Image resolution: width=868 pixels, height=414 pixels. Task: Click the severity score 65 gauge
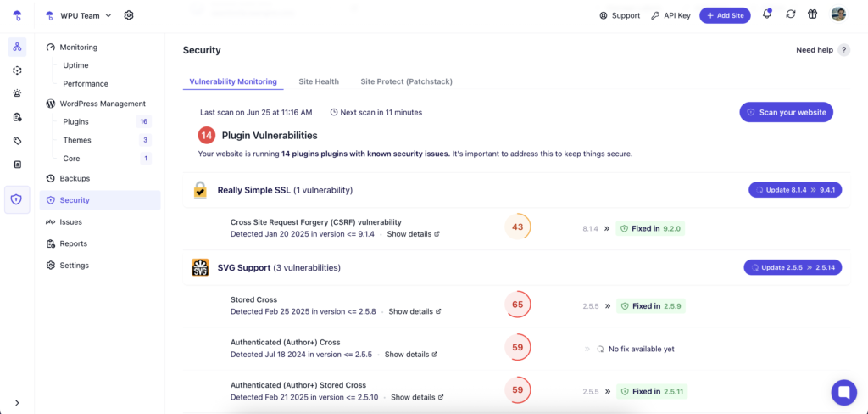coord(518,305)
